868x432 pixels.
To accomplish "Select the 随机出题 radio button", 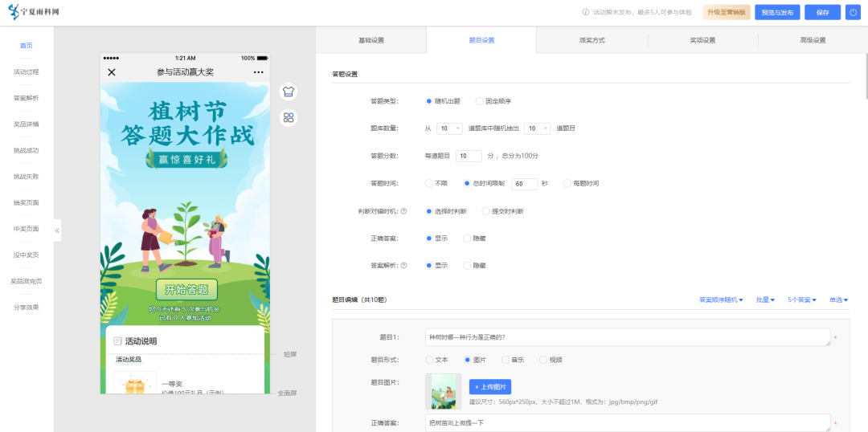I will [428, 101].
